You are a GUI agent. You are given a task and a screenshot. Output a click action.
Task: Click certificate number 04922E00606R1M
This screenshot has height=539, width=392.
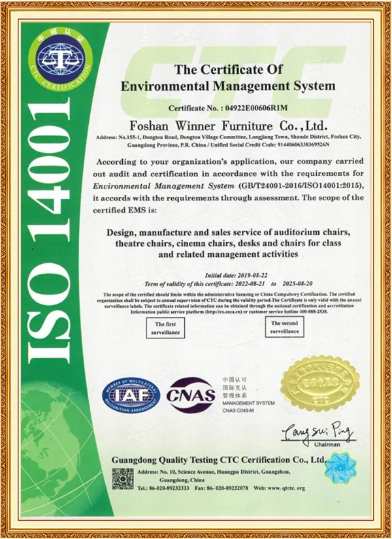(x=256, y=108)
